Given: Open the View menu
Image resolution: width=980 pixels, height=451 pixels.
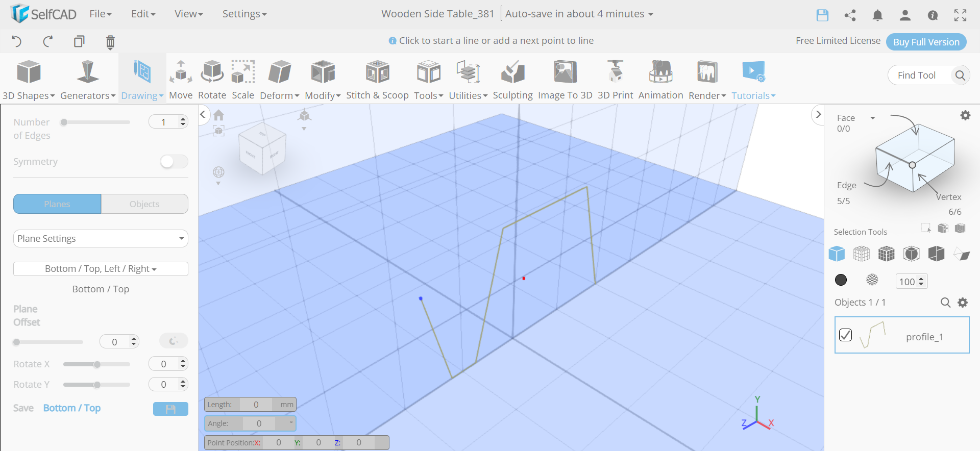Looking at the screenshot, I should click(x=189, y=14).
